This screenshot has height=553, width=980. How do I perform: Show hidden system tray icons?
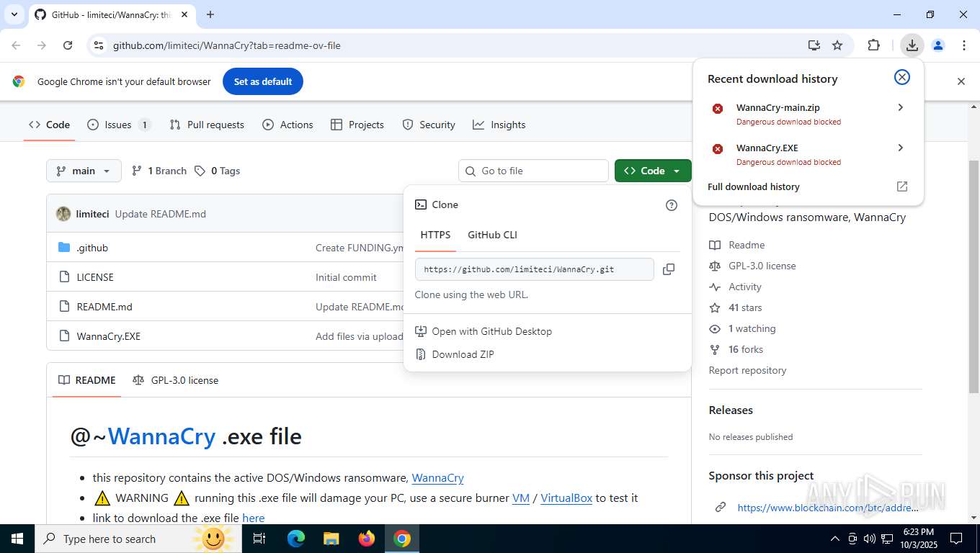(835, 539)
